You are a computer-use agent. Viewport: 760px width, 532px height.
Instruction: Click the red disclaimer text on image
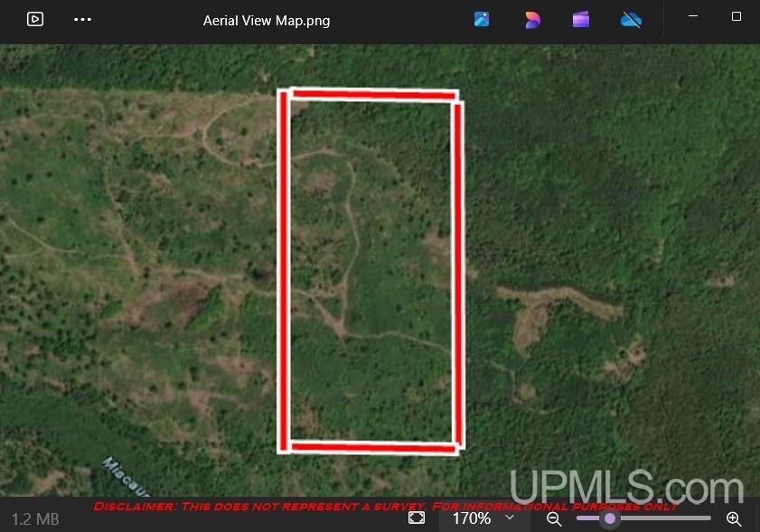tap(385, 507)
